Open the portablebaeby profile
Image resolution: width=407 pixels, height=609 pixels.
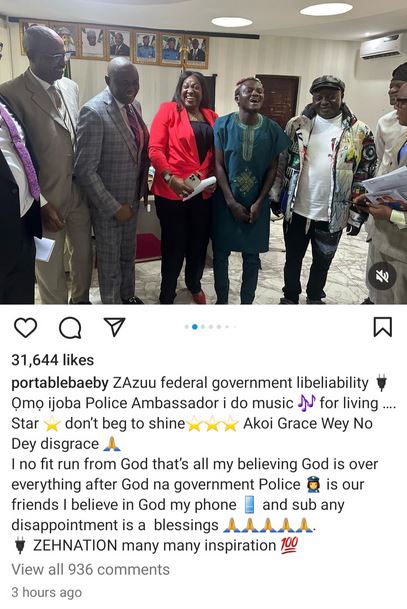coord(60,383)
